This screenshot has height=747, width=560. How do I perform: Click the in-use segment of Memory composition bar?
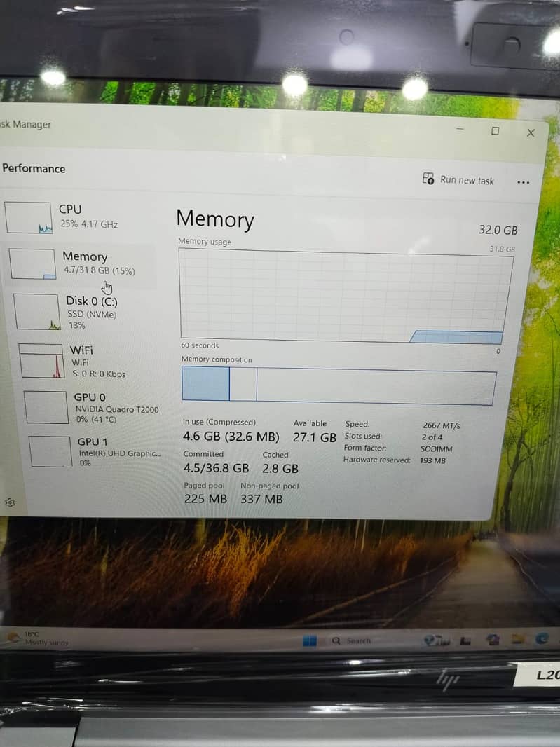coord(205,384)
